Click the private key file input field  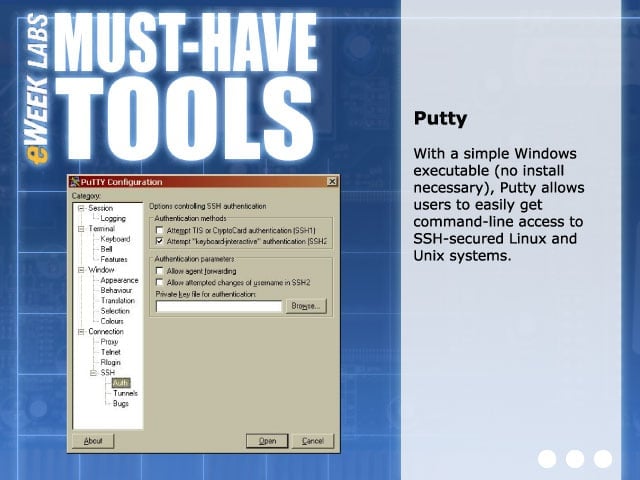click(219, 306)
